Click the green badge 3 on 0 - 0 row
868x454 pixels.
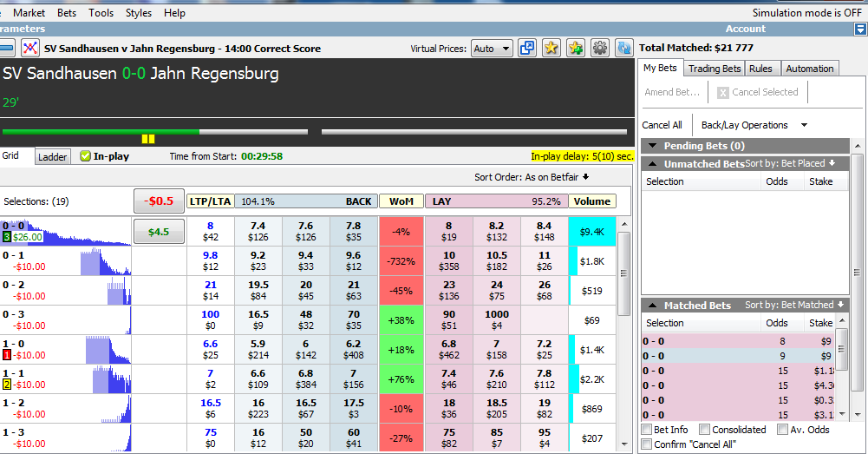7,237
